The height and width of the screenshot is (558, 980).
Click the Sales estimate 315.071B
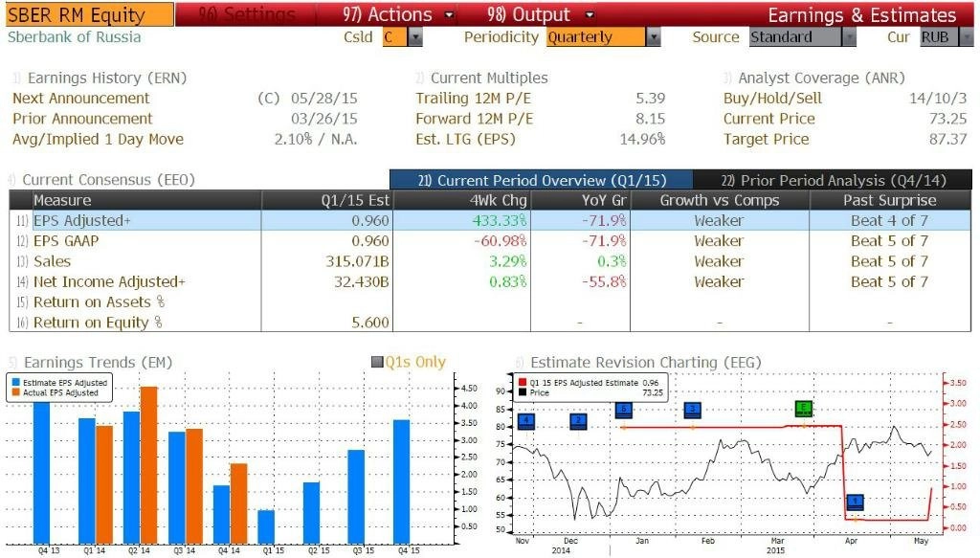(x=357, y=261)
